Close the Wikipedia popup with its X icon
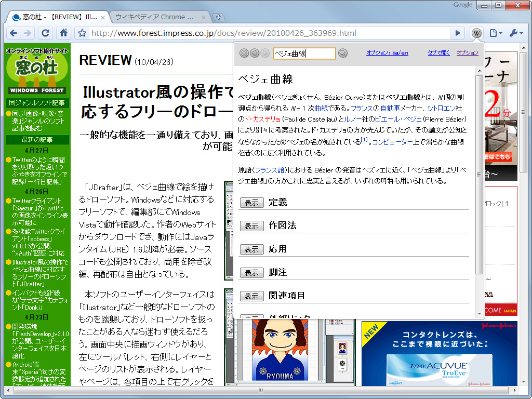The width and height of the screenshot is (532, 399). (x=244, y=53)
